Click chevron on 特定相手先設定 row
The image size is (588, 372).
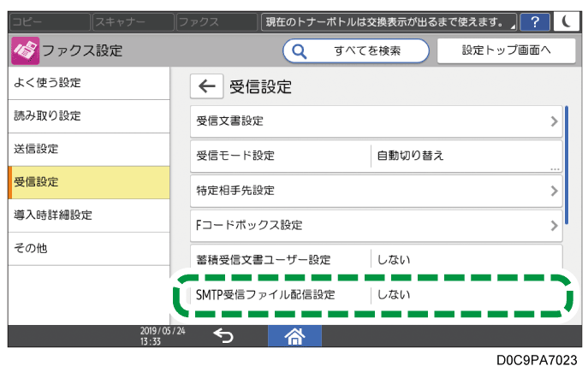[554, 191]
